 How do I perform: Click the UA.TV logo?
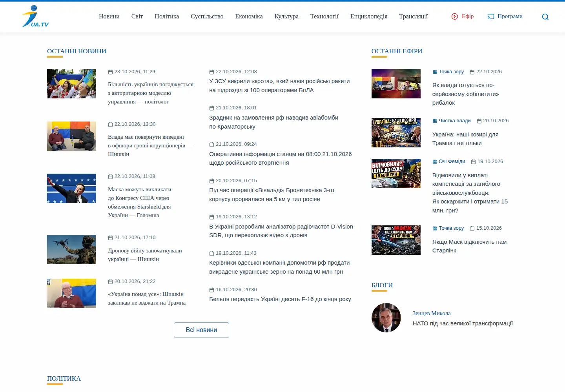(35, 16)
